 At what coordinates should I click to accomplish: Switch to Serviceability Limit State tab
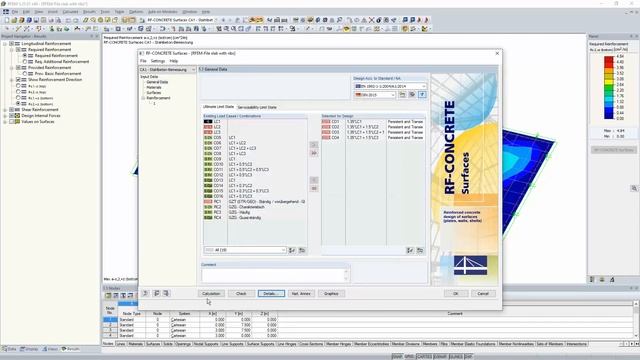pyautogui.click(x=257, y=107)
